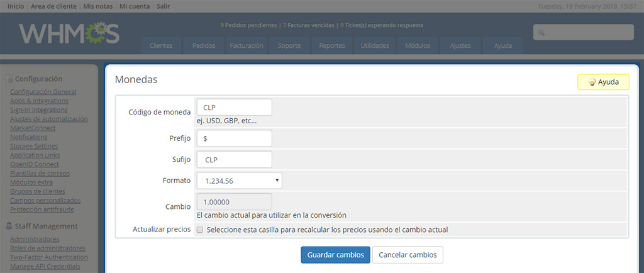Open Manage API Credentials link

(45, 266)
